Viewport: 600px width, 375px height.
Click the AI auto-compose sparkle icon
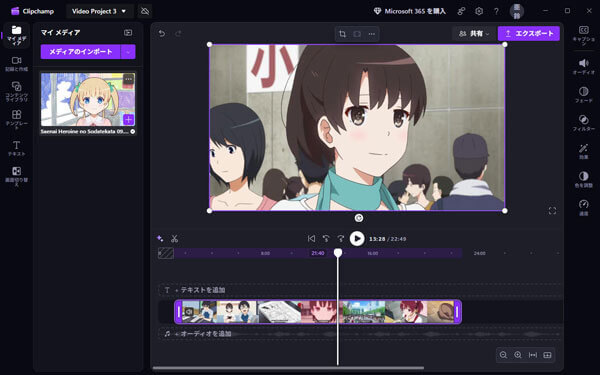pos(160,238)
